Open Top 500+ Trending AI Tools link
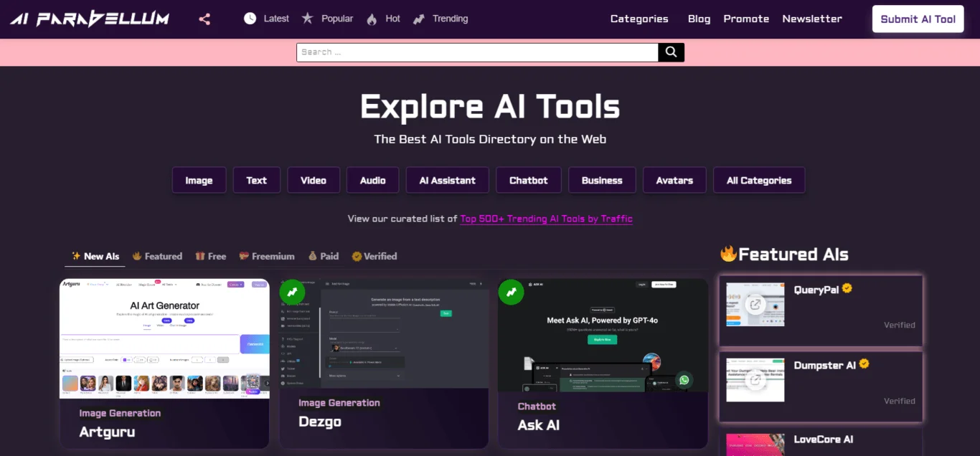 [546, 219]
